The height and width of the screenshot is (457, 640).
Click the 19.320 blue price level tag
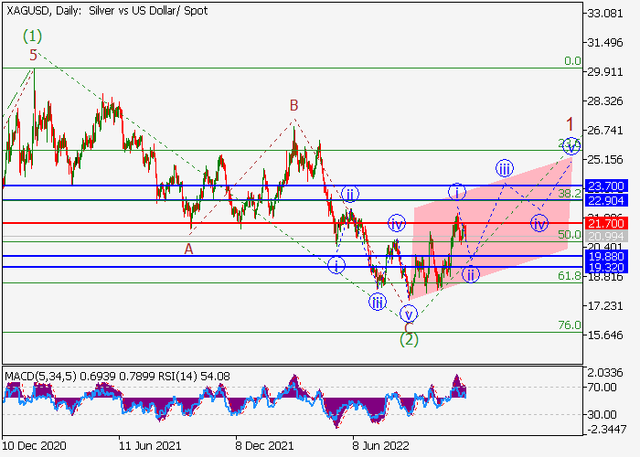point(608,267)
